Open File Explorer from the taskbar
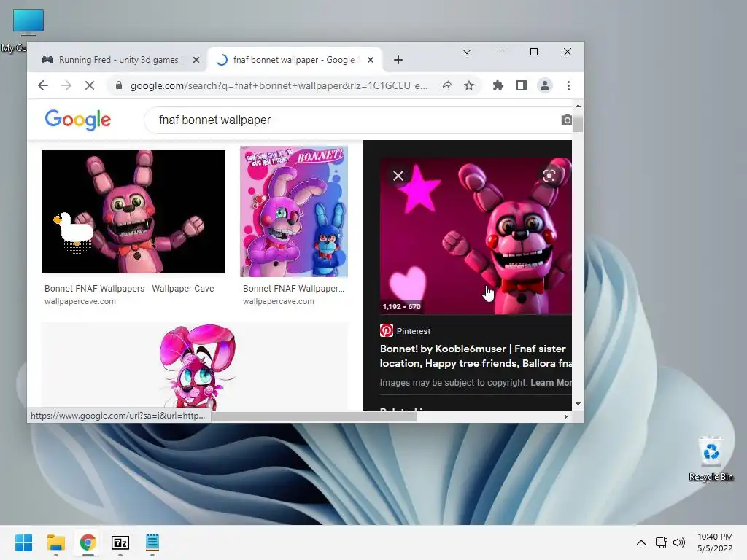The width and height of the screenshot is (747, 560). tap(55, 542)
